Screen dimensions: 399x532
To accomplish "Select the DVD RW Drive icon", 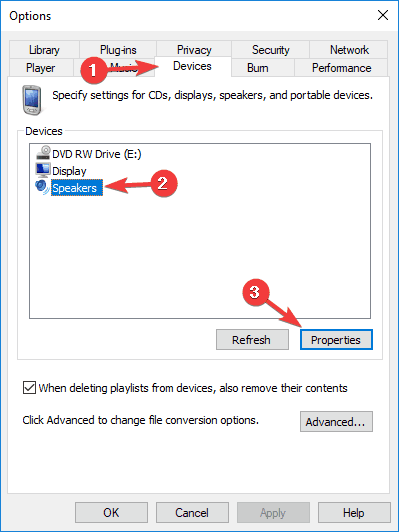I will [43, 153].
